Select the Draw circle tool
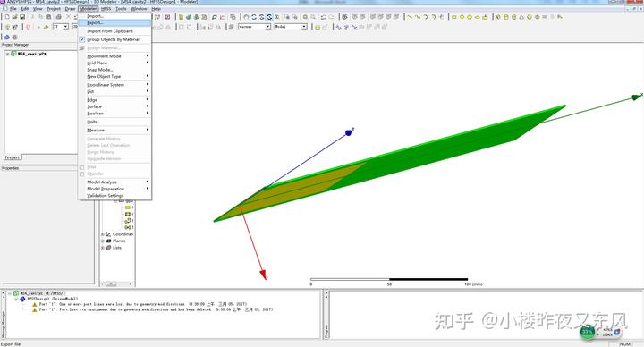This screenshot has width=644, height=347. (462, 17)
